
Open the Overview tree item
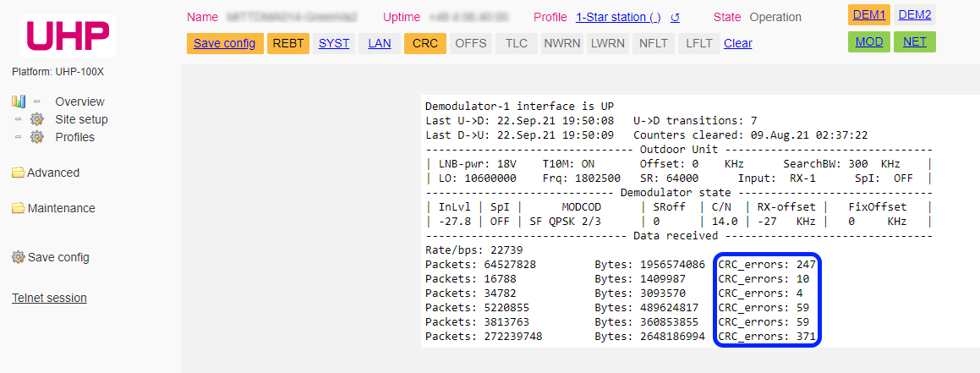pos(79,101)
